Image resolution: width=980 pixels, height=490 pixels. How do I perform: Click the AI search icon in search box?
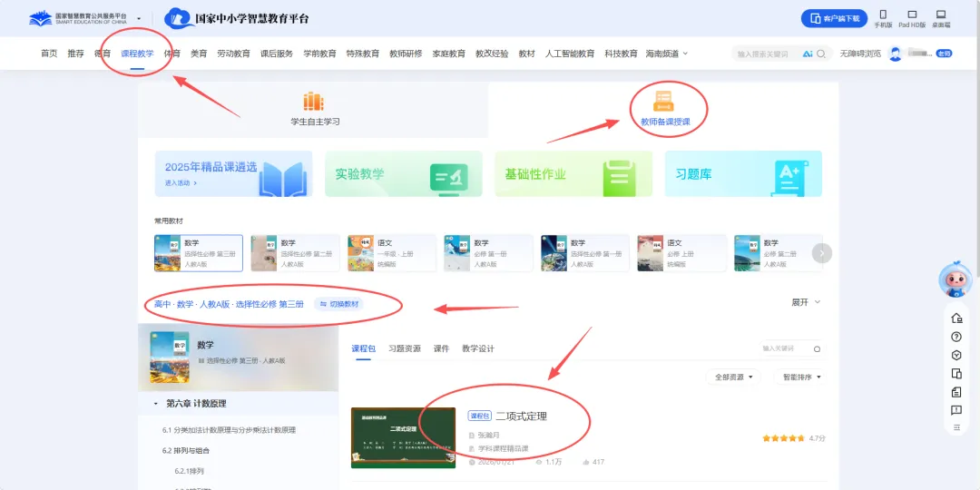click(x=808, y=54)
